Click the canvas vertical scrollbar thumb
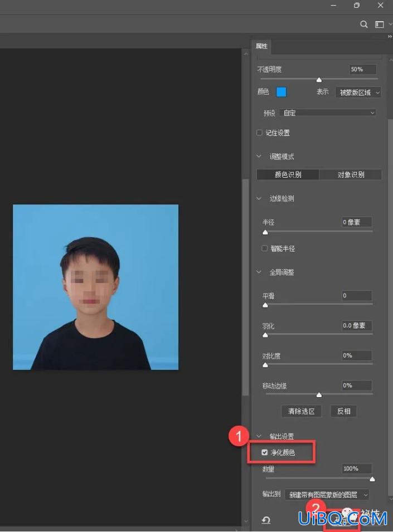This screenshot has height=532, width=393. 246,287
